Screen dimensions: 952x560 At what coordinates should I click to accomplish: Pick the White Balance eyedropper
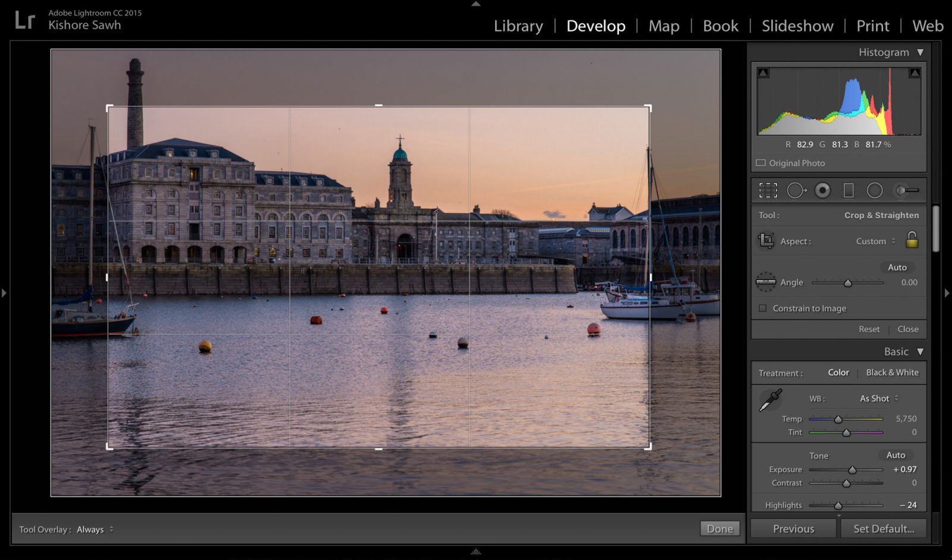[x=770, y=399]
